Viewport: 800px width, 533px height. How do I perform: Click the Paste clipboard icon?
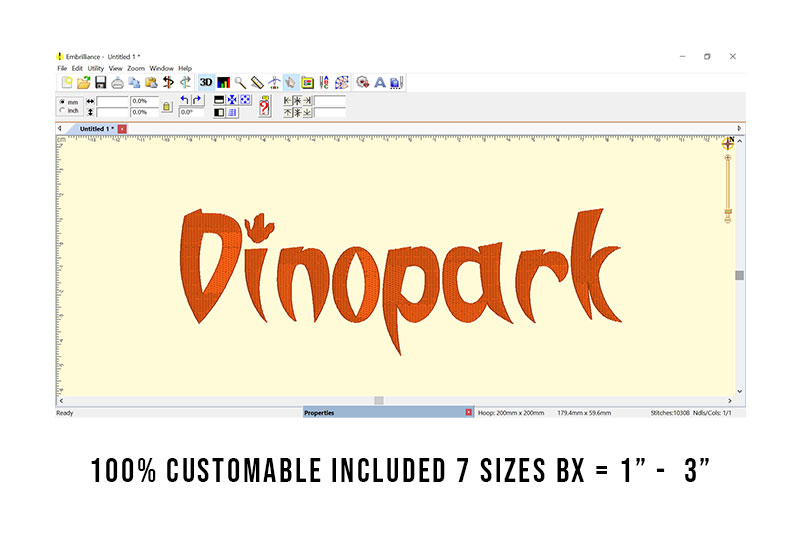click(x=151, y=83)
